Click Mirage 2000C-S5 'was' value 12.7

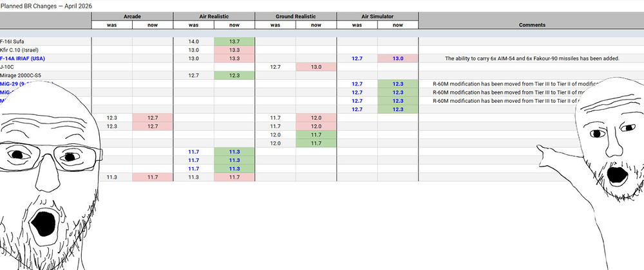tap(193, 75)
